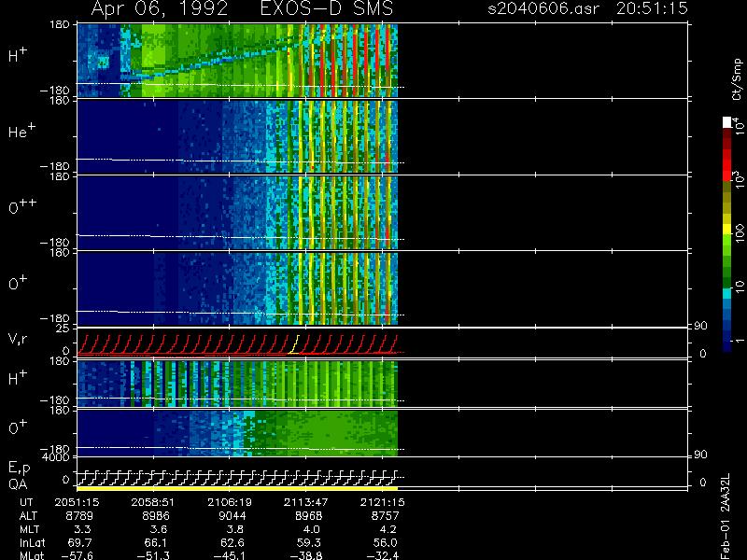
Task: Click the '90' label right of the V,r panel
Action: pos(699,326)
